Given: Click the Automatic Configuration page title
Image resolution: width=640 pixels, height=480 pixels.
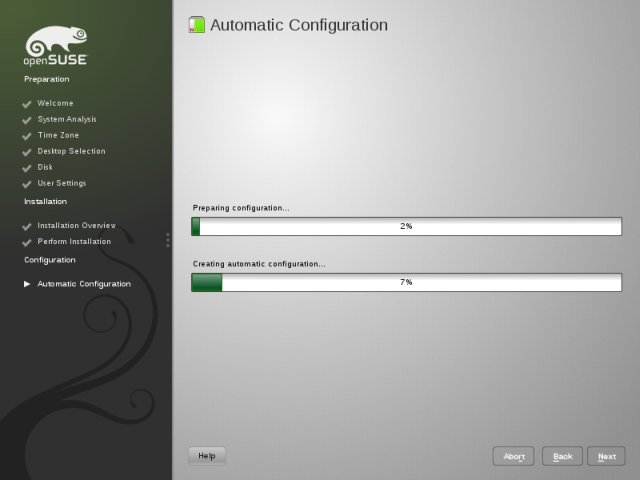Looking at the screenshot, I should point(299,25).
